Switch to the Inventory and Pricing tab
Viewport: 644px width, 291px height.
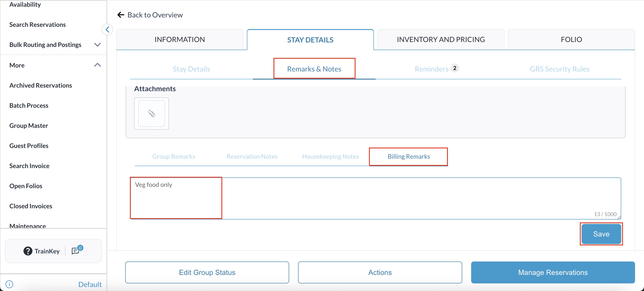pos(441,40)
